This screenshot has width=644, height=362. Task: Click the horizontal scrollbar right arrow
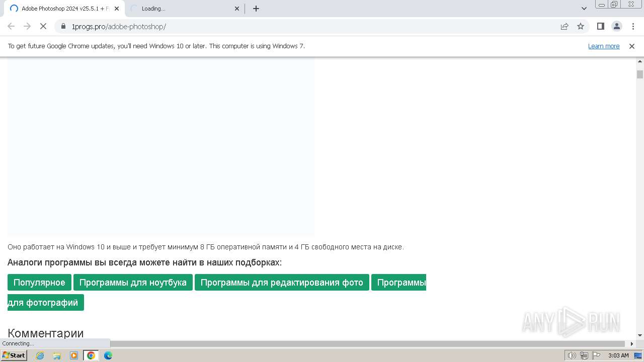coord(632,344)
